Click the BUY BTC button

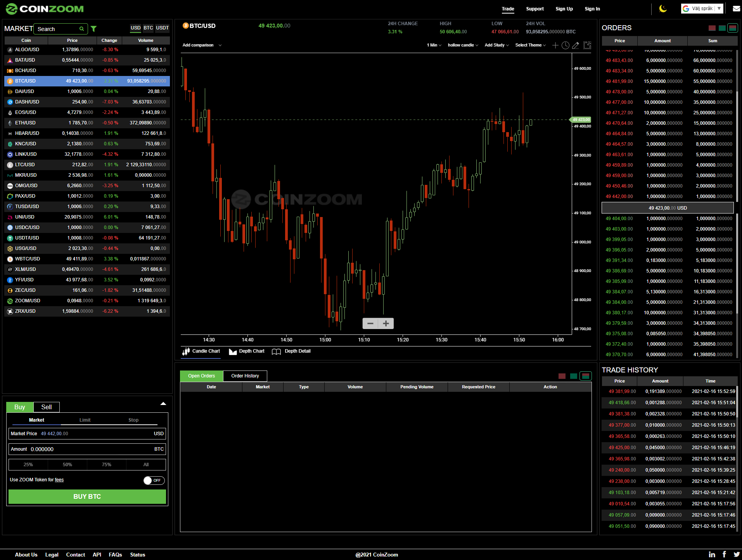click(x=87, y=497)
